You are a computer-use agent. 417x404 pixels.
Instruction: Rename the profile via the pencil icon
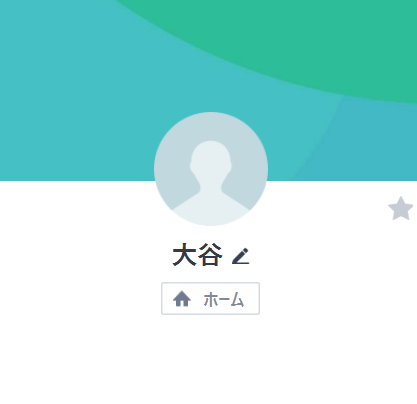coord(241,256)
